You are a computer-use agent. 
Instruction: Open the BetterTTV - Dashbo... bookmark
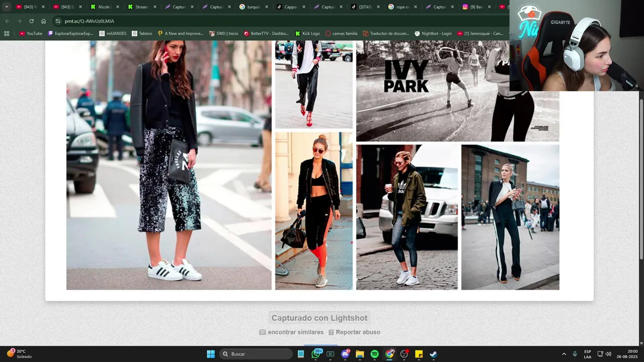click(266, 34)
